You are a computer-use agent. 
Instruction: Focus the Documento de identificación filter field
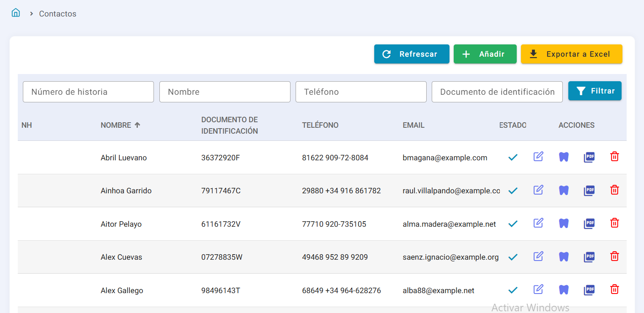497,92
